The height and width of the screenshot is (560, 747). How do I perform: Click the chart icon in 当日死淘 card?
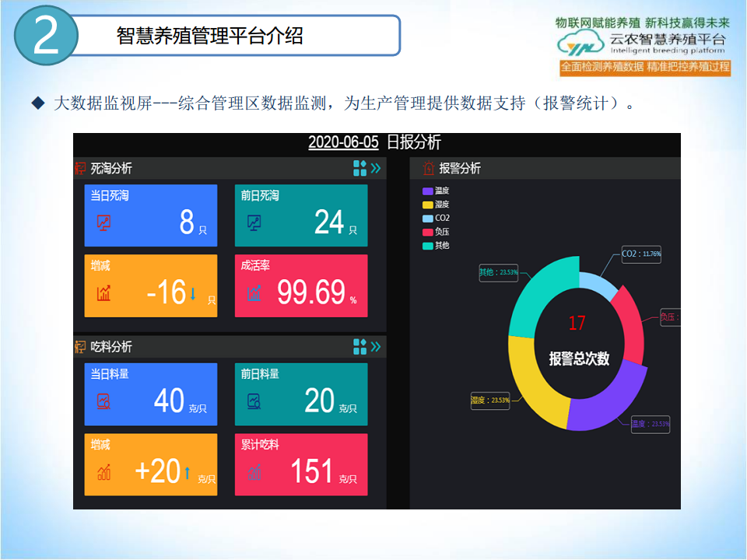[x=103, y=223]
